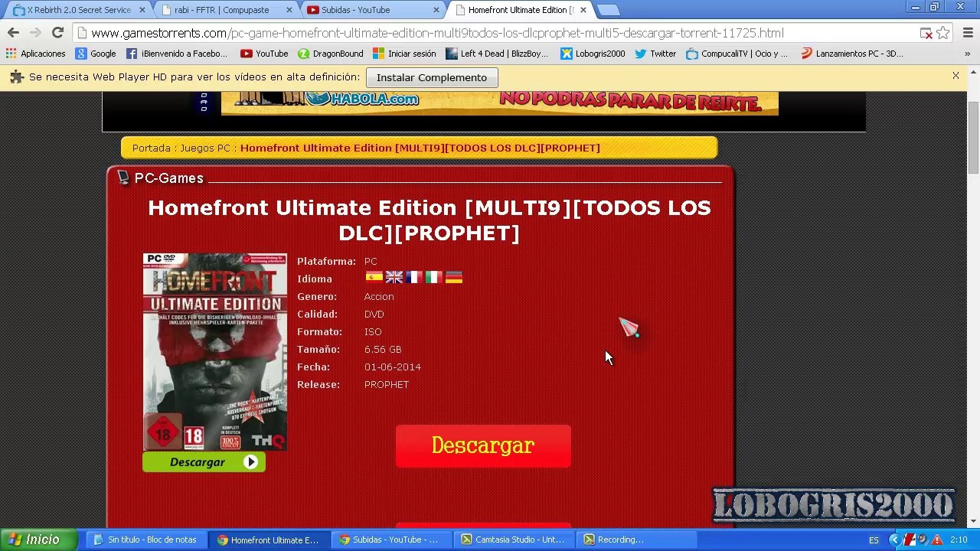Viewport: 980px width, 551px height.
Task: Open the Chrome hamburger menu
Action: [x=968, y=33]
